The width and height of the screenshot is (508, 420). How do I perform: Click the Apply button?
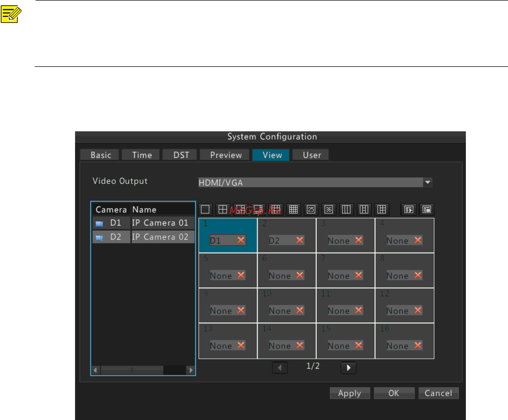coord(350,393)
